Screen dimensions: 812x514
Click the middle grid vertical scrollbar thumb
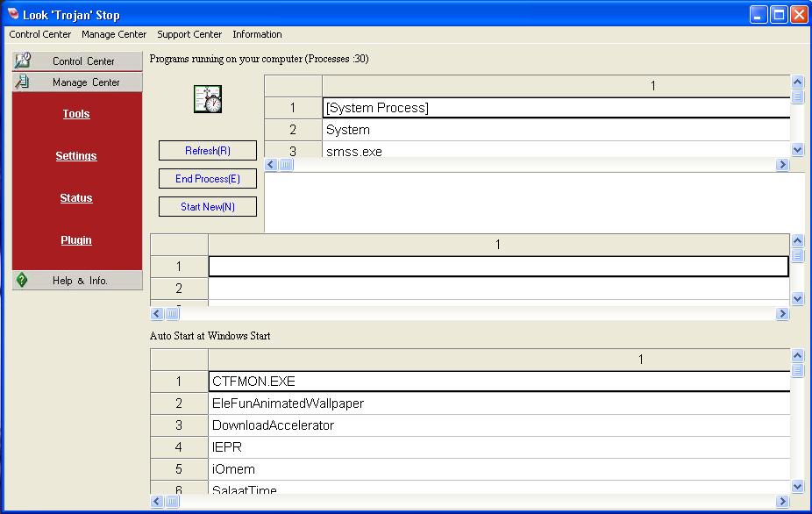pos(797,255)
